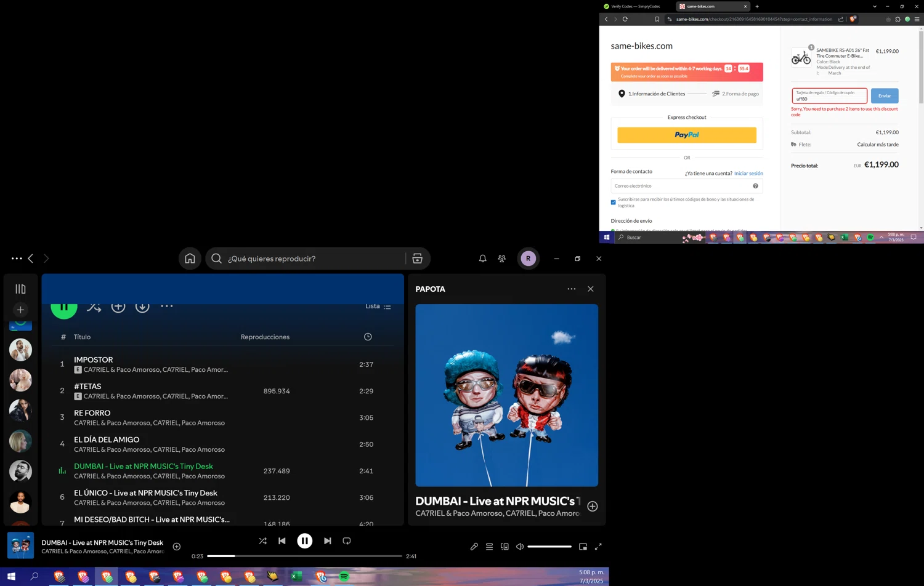Open the R profile menu
This screenshot has height=586, width=924.
tap(528, 259)
